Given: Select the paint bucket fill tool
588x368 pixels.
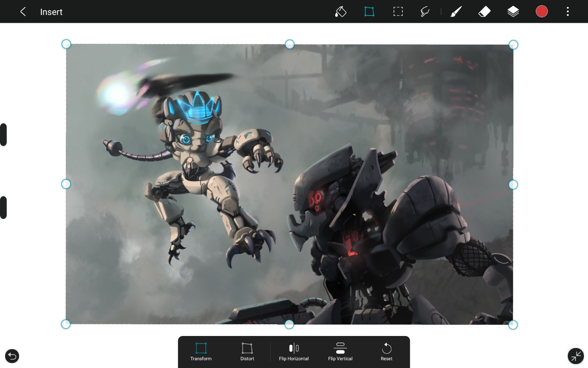Looking at the screenshot, I should (340, 12).
